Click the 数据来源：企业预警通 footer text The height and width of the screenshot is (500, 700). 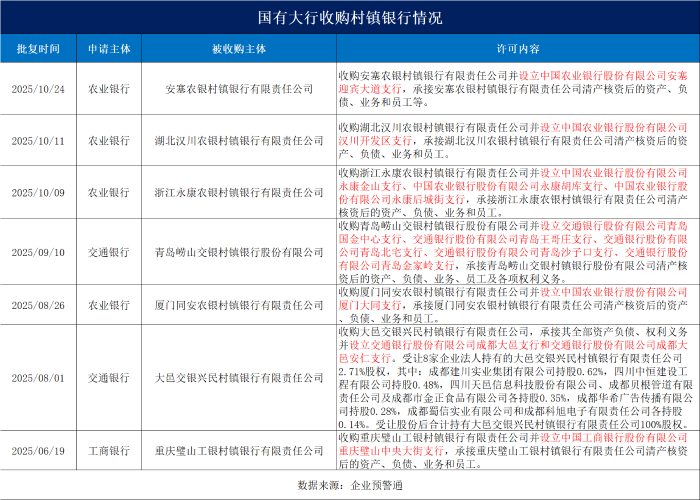pos(350,485)
